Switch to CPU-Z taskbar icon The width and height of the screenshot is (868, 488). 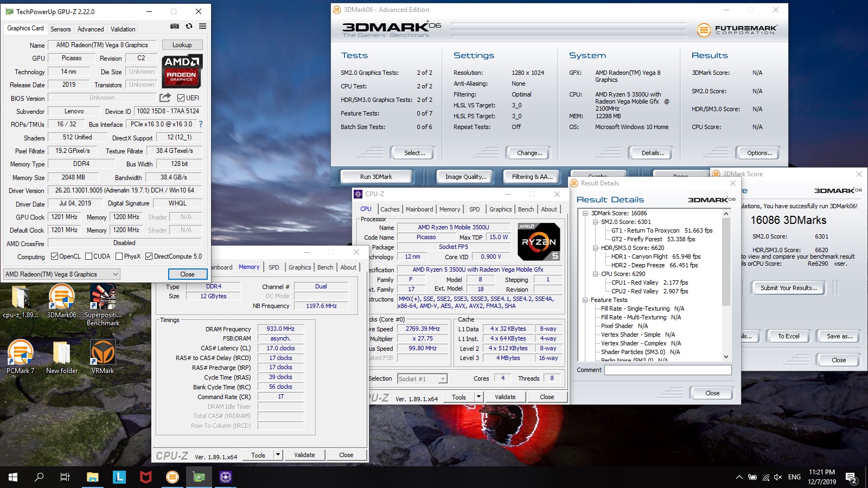point(225,477)
